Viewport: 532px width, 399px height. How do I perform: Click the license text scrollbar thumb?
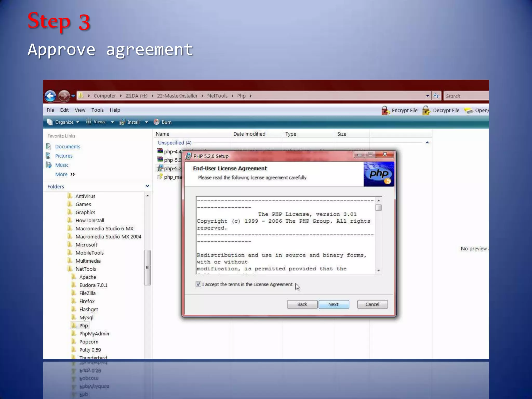(x=378, y=208)
